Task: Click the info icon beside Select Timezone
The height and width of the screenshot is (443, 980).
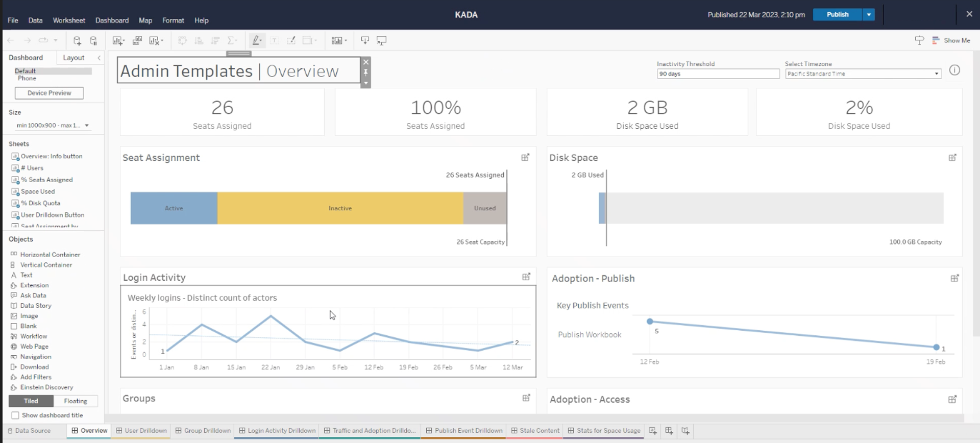Action: point(954,70)
